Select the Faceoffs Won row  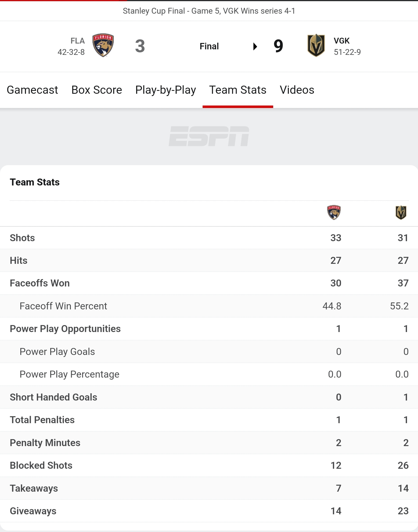point(209,283)
